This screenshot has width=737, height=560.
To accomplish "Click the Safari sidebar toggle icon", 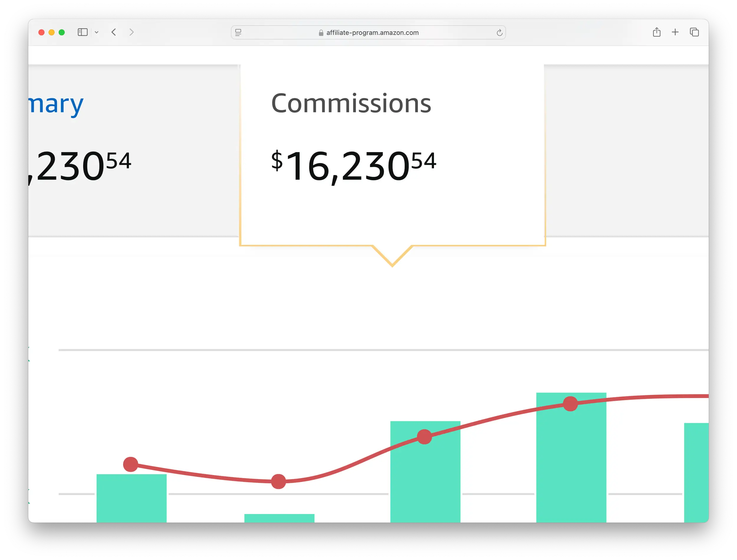I will [x=82, y=32].
